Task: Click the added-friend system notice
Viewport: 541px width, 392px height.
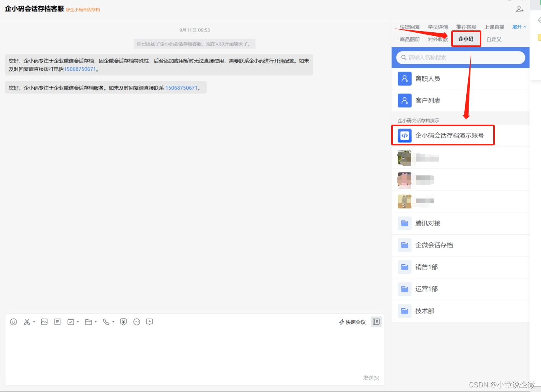Action: (x=194, y=44)
